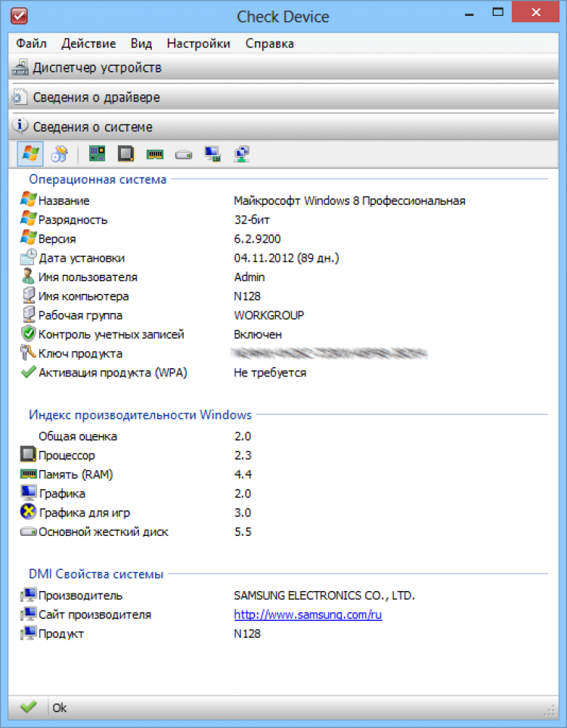
Task: Click the computer icon beside Рабочая группа
Action: pos(29,314)
